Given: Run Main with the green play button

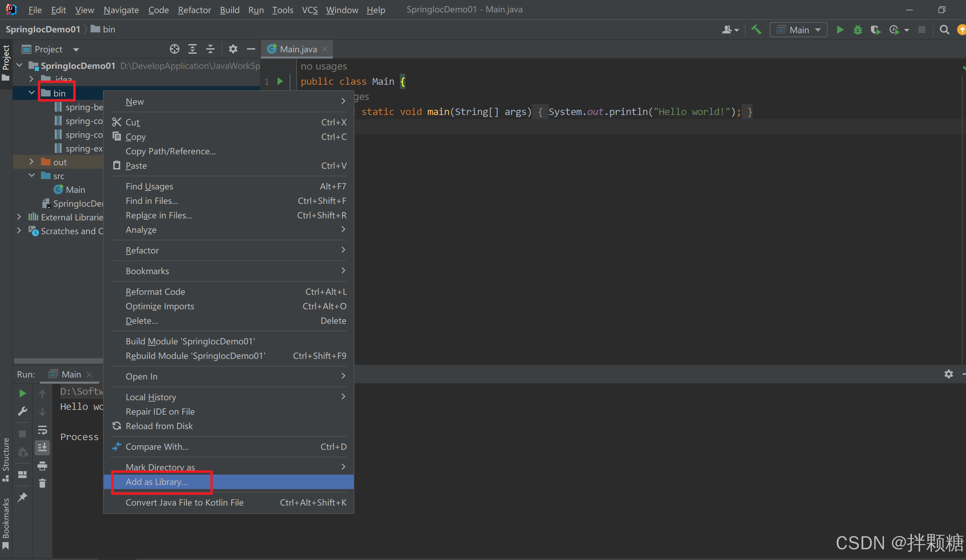Looking at the screenshot, I should tap(840, 30).
